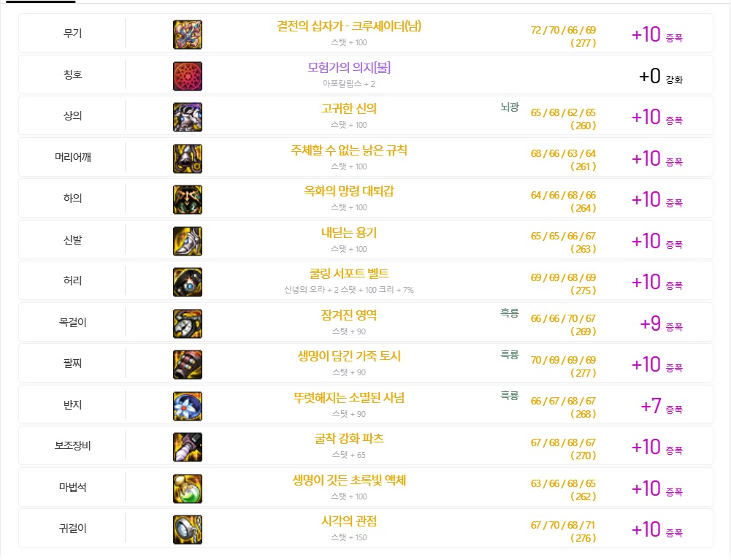Select the 허리 belt item icon
731x560 pixels.
[x=188, y=282]
